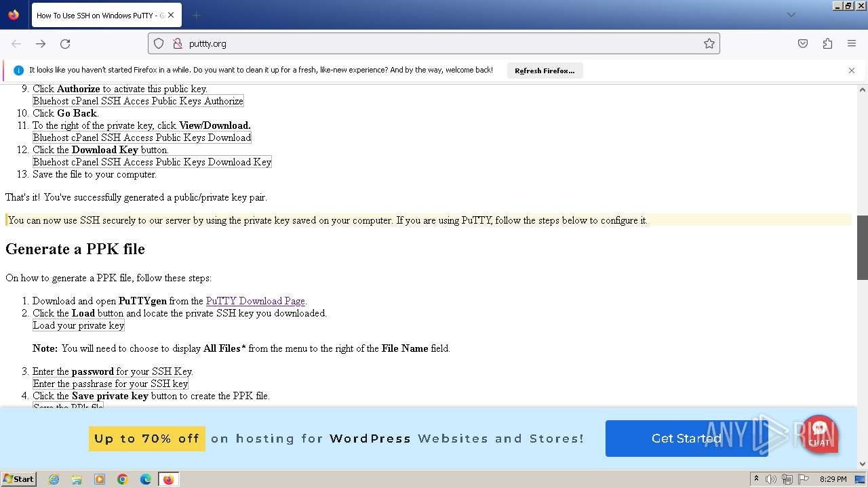Open a new tab with plus icon

pyautogui.click(x=196, y=15)
